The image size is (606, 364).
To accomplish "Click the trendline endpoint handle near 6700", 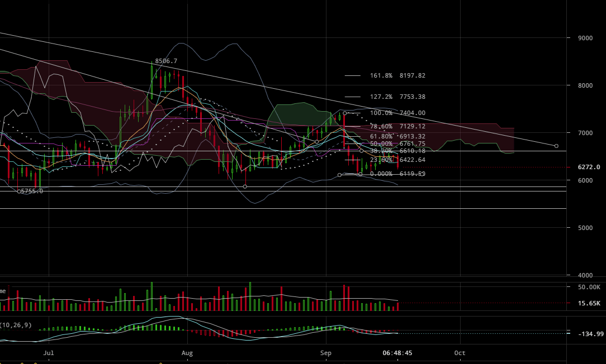I will click(x=556, y=146).
